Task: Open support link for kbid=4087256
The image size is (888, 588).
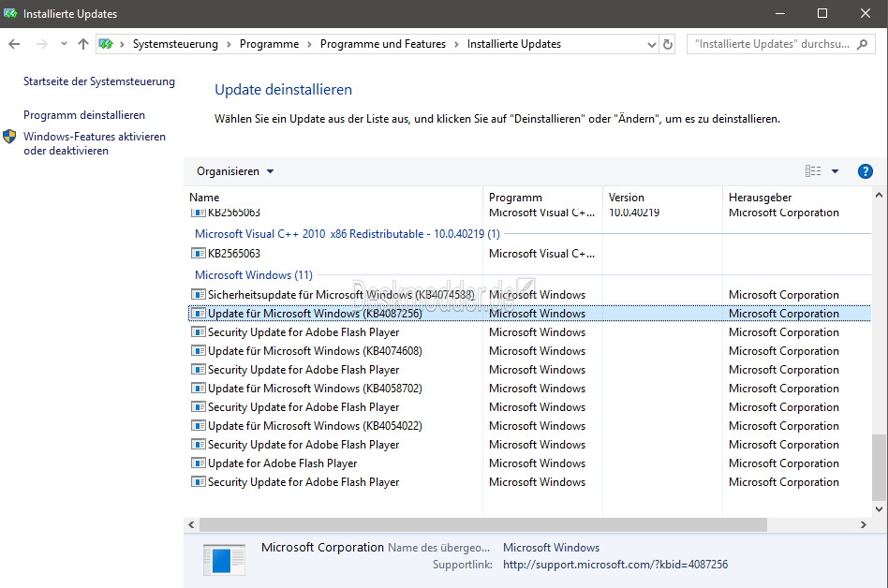Action: coord(615,565)
